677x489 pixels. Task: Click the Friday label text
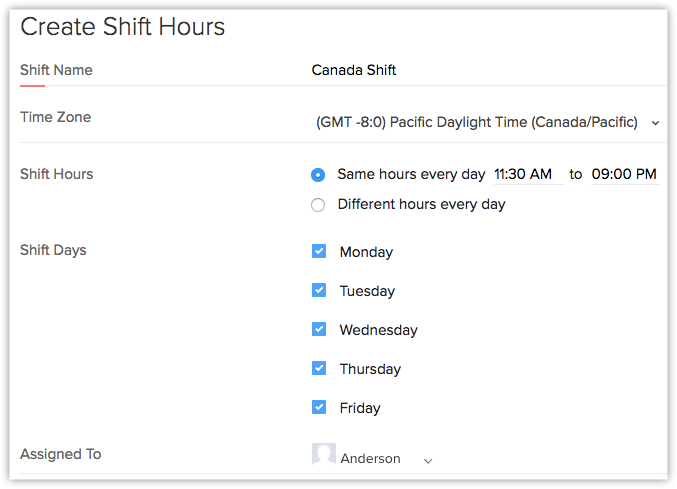click(x=360, y=408)
